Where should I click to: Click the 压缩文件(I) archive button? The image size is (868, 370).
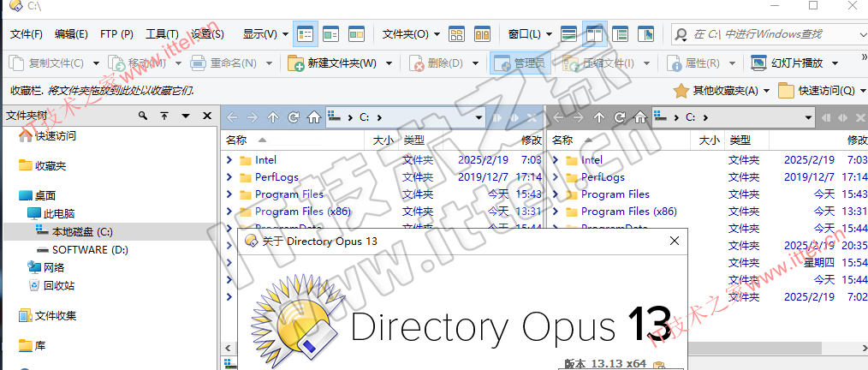(x=598, y=63)
